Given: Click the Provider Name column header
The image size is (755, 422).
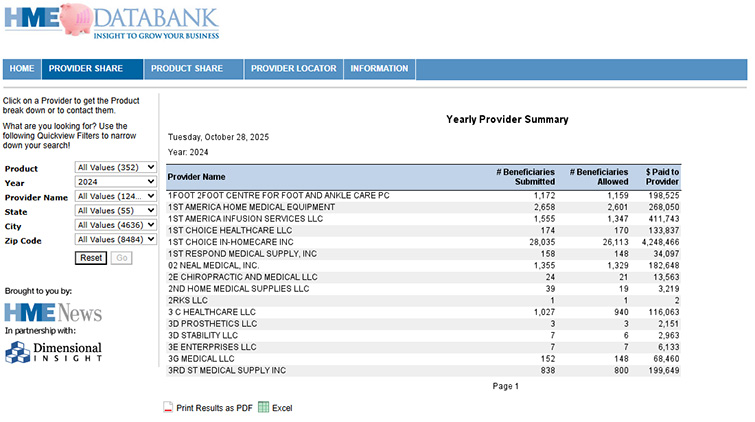Looking at the screenshot, I should (x=196, y=177).
